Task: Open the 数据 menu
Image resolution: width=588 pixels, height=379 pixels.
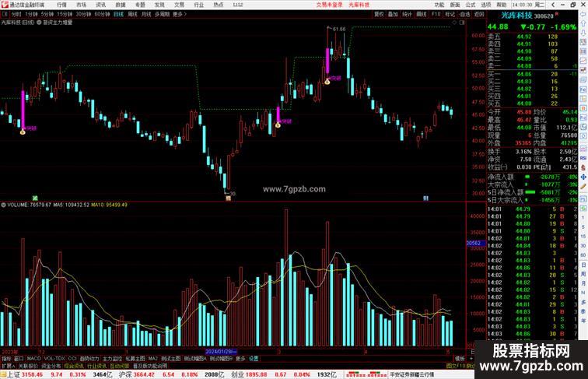Action: (121, 5)
